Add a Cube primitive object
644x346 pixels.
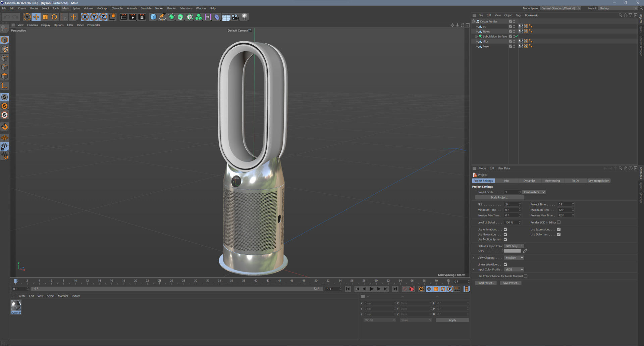pyautogui.click(x=153, y=17)
